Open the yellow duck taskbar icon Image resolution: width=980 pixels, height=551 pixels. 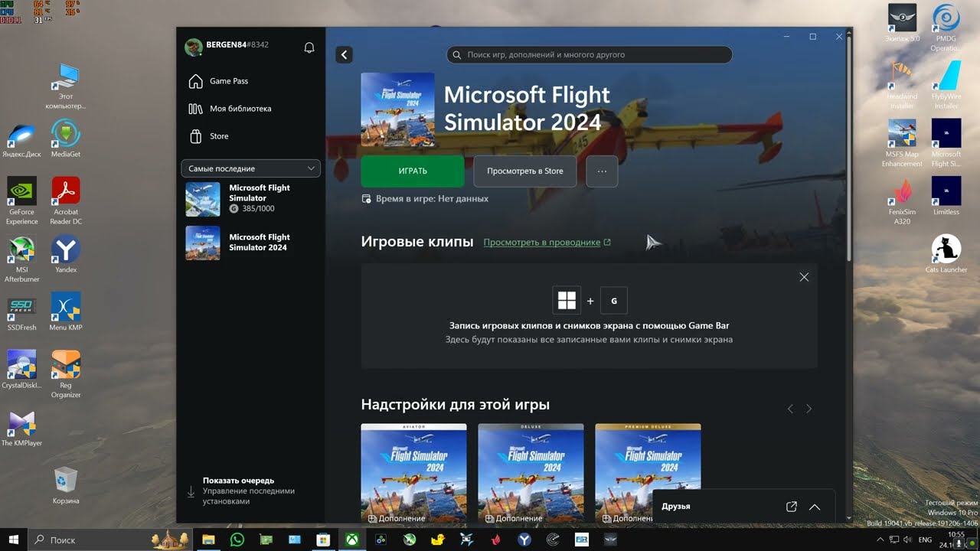click(438, 540)
